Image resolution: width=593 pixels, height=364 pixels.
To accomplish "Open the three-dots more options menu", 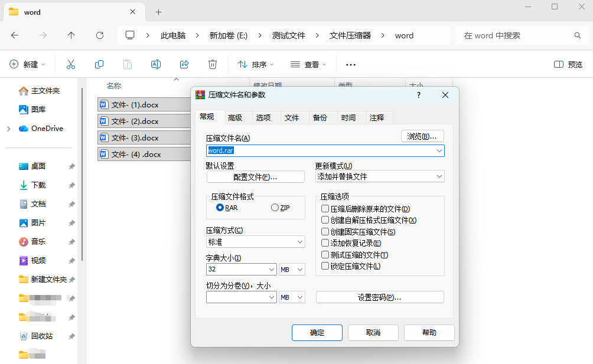I will pyautogui.click(x=351, y=65).
